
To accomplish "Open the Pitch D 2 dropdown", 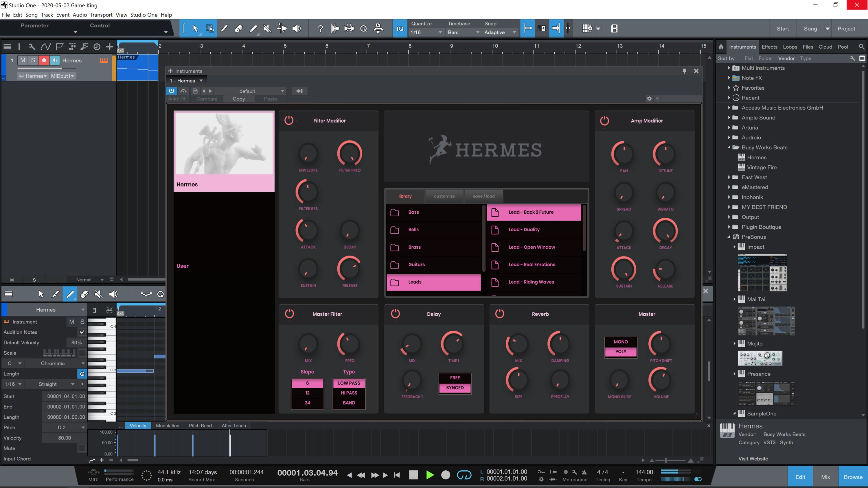I will (64, 427).
